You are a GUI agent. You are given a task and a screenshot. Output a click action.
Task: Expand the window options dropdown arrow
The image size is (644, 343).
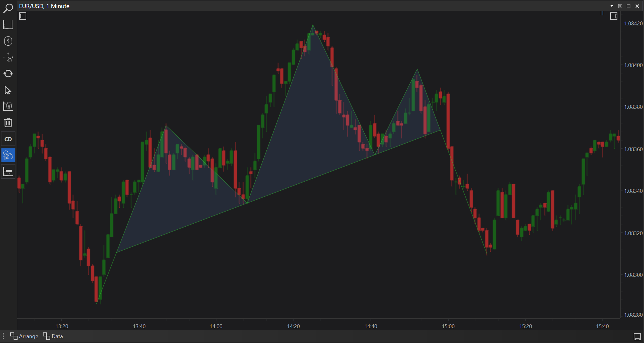pos(612,6)
